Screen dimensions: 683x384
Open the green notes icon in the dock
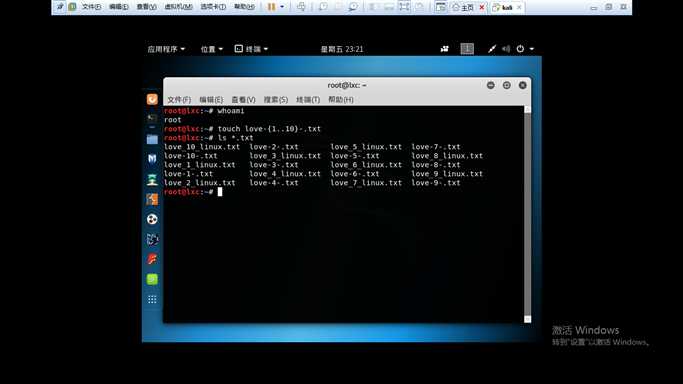tap(152, 279)
